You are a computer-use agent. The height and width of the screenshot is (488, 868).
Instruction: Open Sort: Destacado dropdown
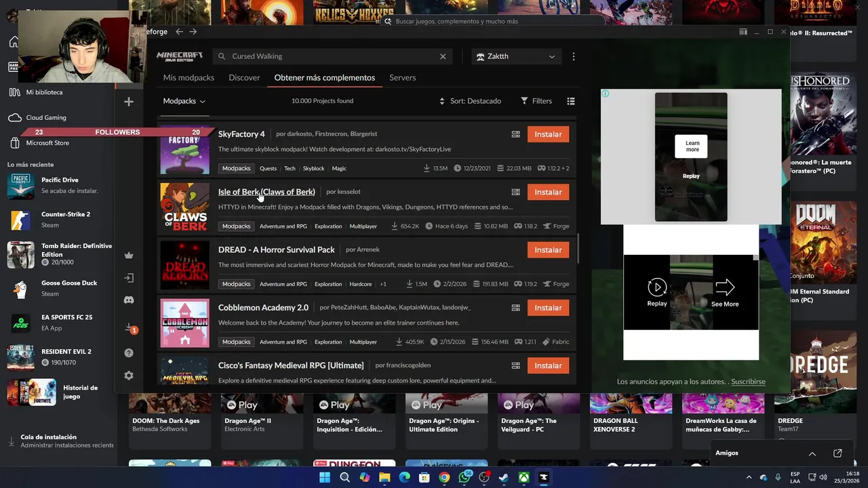click(x=470, y=101)
